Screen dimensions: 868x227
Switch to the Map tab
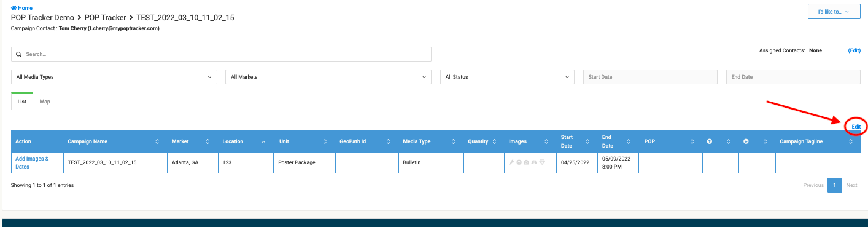tap(45, 102)
